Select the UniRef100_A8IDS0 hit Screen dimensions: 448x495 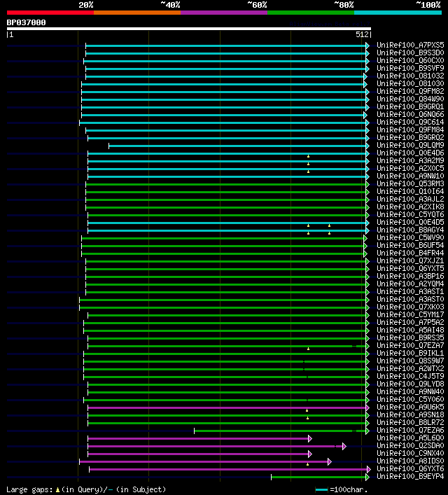[x=410, y=461]
